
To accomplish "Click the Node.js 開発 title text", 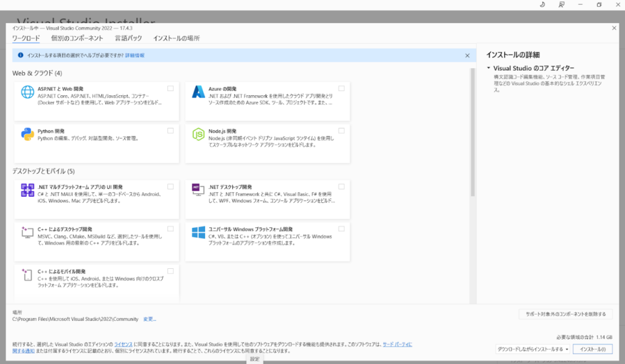I will [x=223, y=131].
